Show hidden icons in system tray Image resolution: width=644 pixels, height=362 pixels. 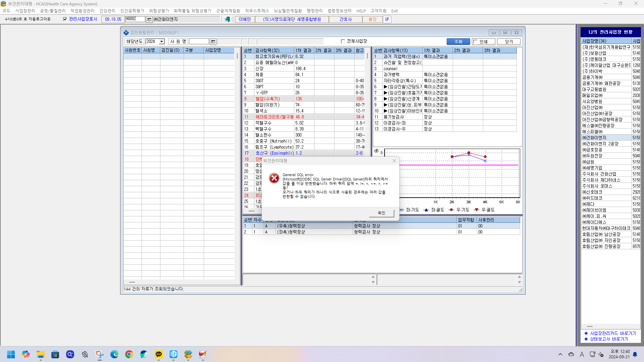[x=560, y=354]
